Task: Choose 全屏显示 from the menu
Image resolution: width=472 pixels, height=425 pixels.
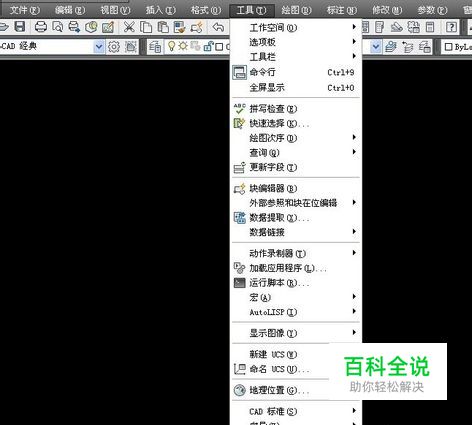Action: pos(296,88)
